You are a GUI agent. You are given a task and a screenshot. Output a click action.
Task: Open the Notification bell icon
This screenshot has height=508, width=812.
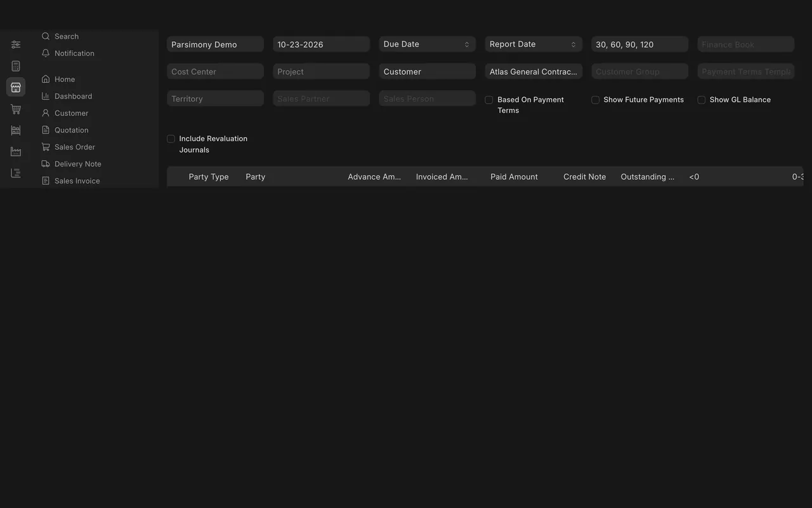[46, 53]
